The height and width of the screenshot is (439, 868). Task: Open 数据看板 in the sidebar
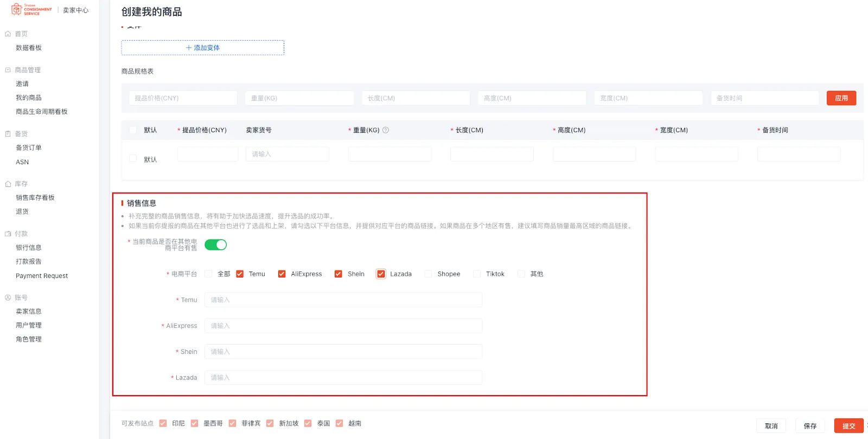(x=29, y=48)
